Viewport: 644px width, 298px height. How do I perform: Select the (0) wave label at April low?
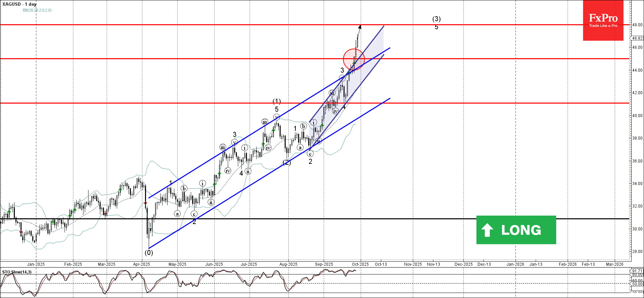149,252
